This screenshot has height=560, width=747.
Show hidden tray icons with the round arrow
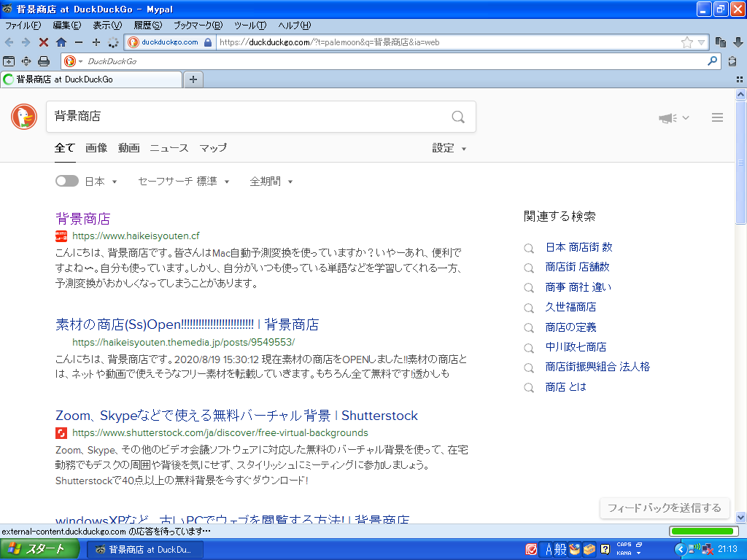681,550
